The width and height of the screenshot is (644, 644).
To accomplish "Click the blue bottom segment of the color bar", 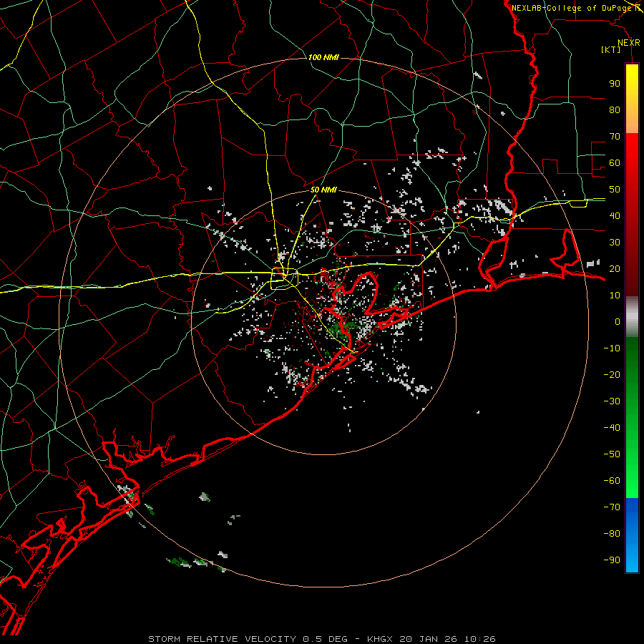I will point(632,535).
